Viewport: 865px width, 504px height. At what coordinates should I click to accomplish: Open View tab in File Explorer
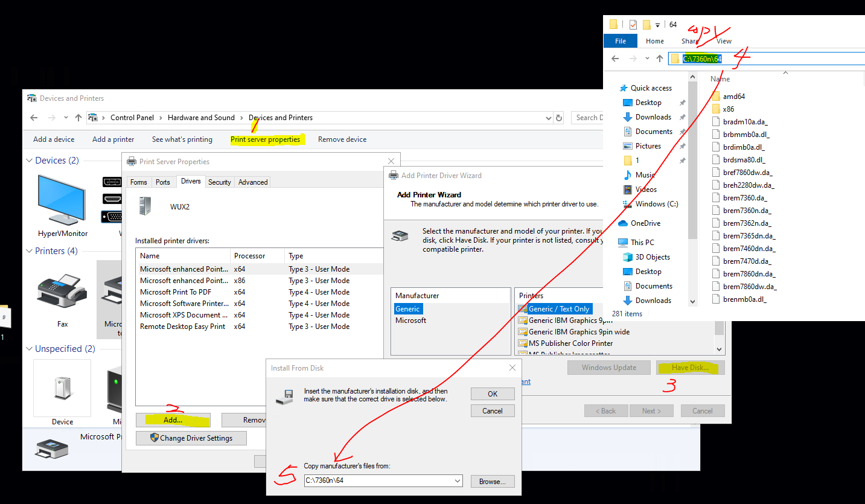[724, 41]
